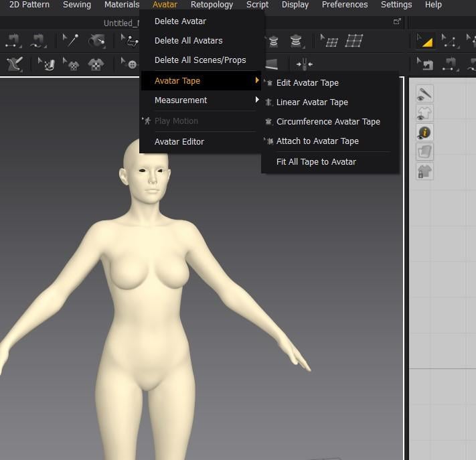
Task: Open the Settings menu
Action: point(396,5)
